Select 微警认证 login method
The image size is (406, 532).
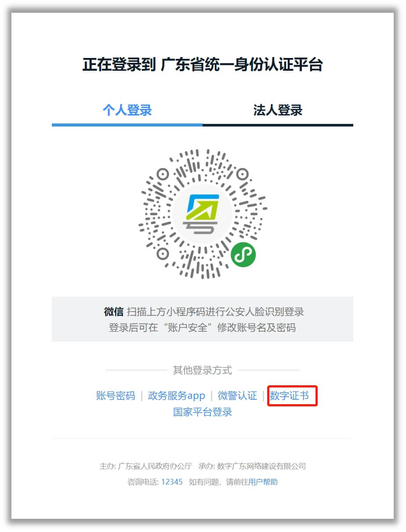pyautogui.click(x=237, y=395)
